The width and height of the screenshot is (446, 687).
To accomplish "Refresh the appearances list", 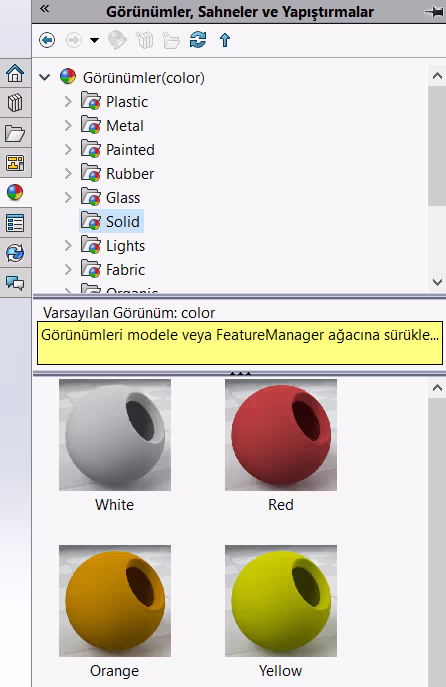I will pos(198,40).
